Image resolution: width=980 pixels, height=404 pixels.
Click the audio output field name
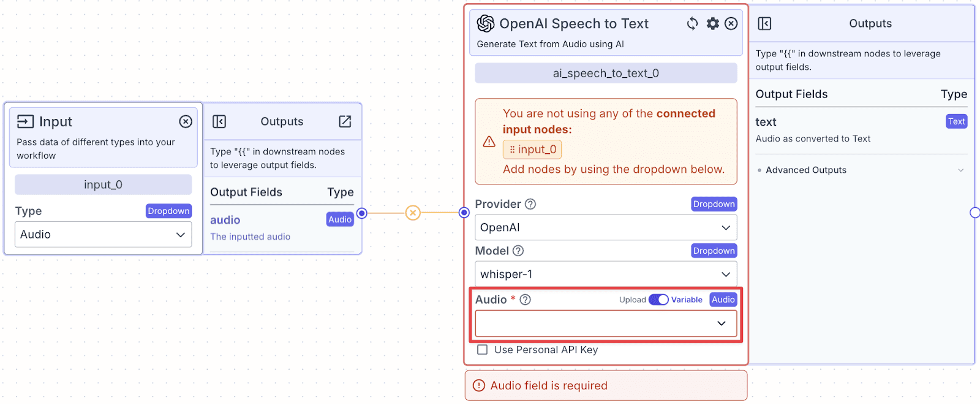(x=225, y=220)
